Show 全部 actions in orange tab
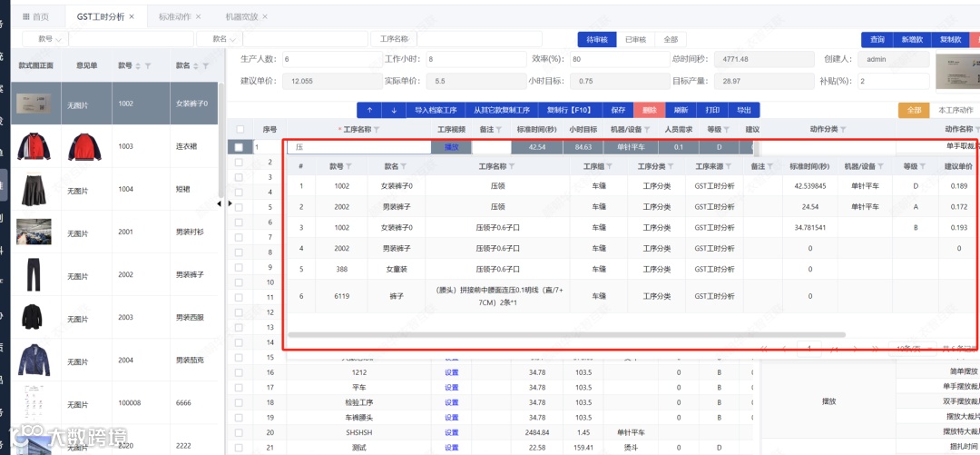The height and width of the screenshot is (455, 980). pyautogui.click(x=914, y=110)
